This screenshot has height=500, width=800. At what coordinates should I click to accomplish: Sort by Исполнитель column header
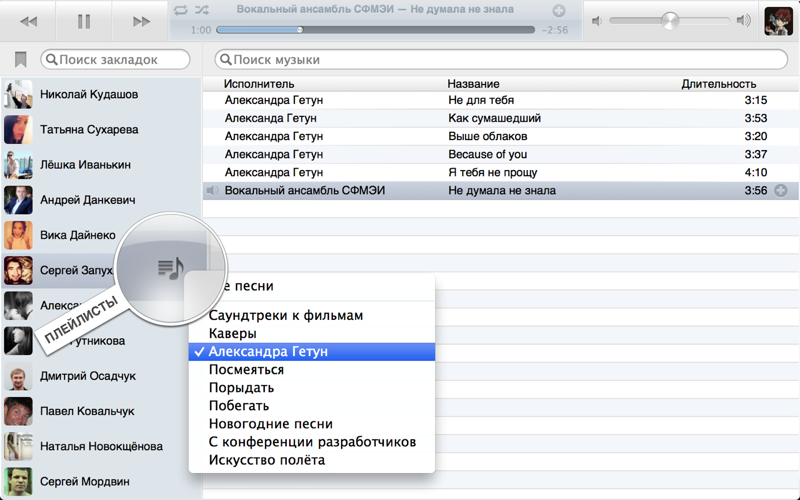click(x=259, y=84)
